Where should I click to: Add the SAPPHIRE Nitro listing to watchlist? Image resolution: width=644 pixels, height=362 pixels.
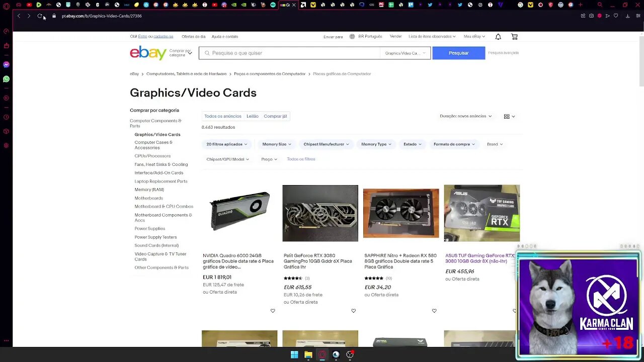(434, 311)
